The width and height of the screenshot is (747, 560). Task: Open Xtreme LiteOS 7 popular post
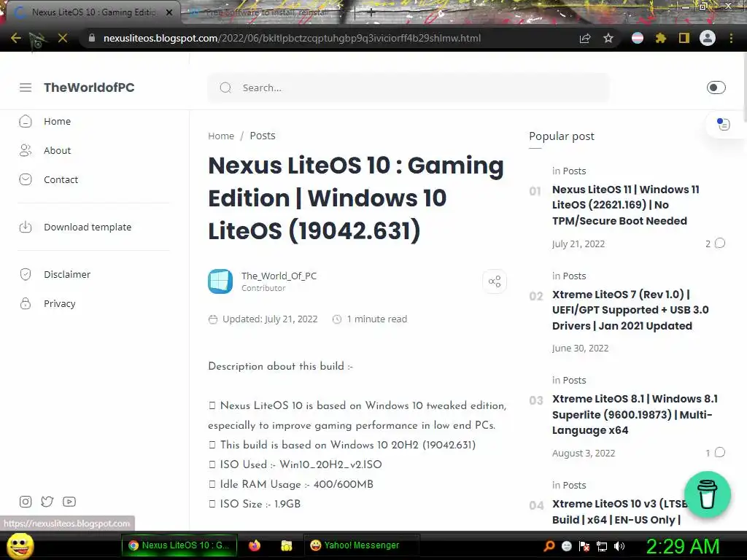(630, 310)
